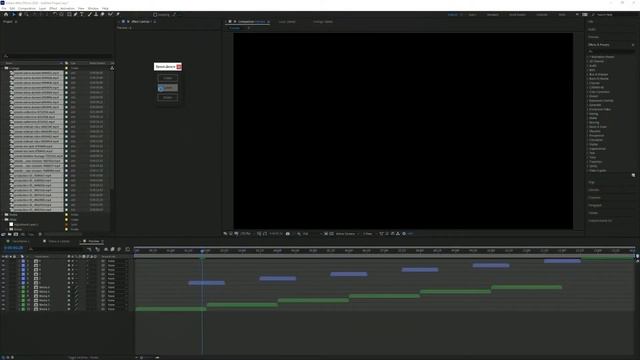The width and height of the screenshot is (640, 360).
Task: Pick the Hand tool
Action: pyautogui.click(x=20, y=14)
